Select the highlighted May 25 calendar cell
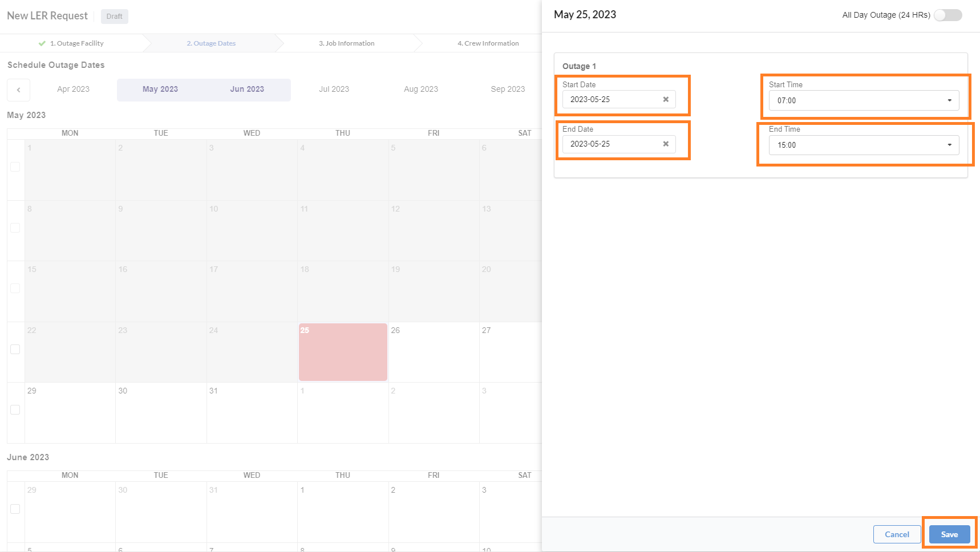This screenshot has height=552, width=980. click(343, 352)
